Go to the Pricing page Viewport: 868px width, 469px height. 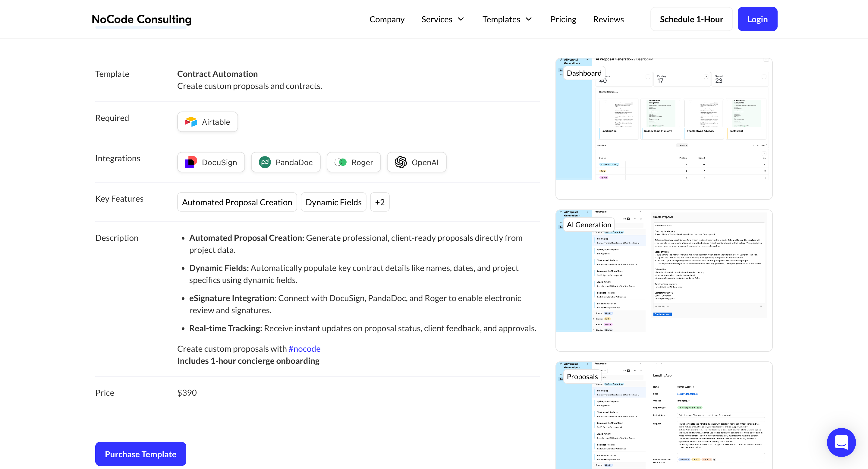563,19
